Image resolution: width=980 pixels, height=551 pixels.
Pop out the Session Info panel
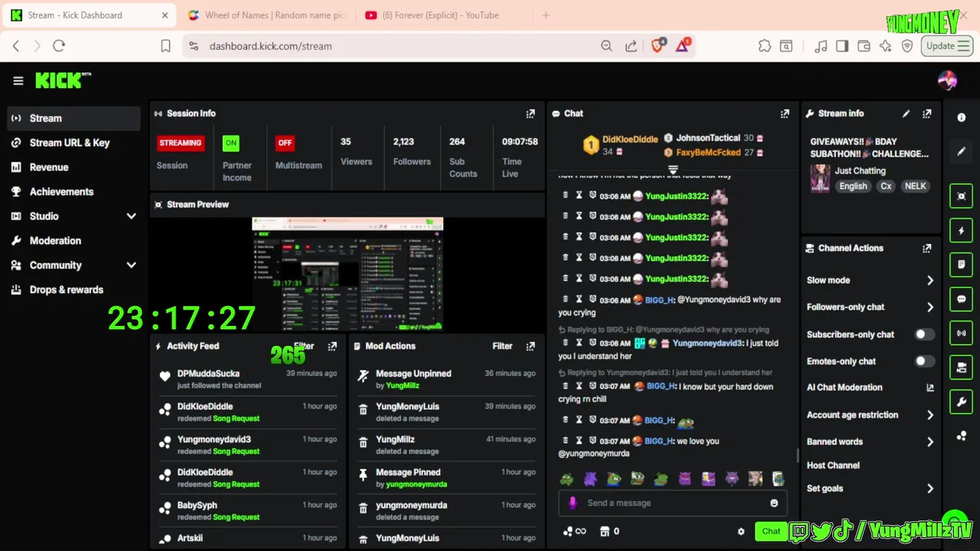tap(531, 113)
